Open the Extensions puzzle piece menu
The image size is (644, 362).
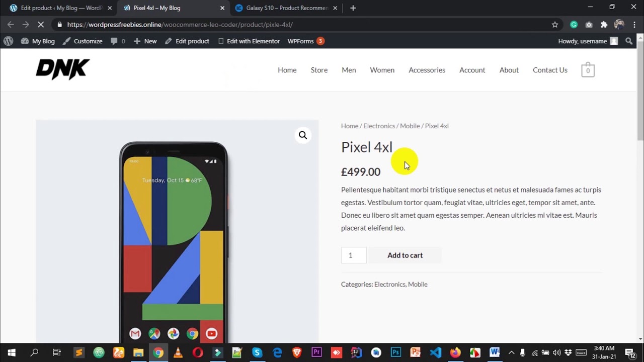click(x=604, y=25)
